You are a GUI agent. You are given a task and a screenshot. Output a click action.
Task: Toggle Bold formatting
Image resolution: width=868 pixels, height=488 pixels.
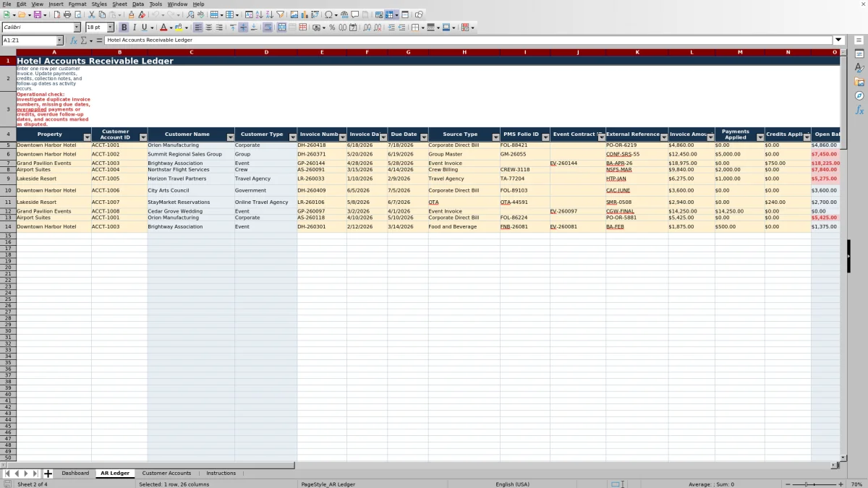pyautogui.click(x=124, y=27)
